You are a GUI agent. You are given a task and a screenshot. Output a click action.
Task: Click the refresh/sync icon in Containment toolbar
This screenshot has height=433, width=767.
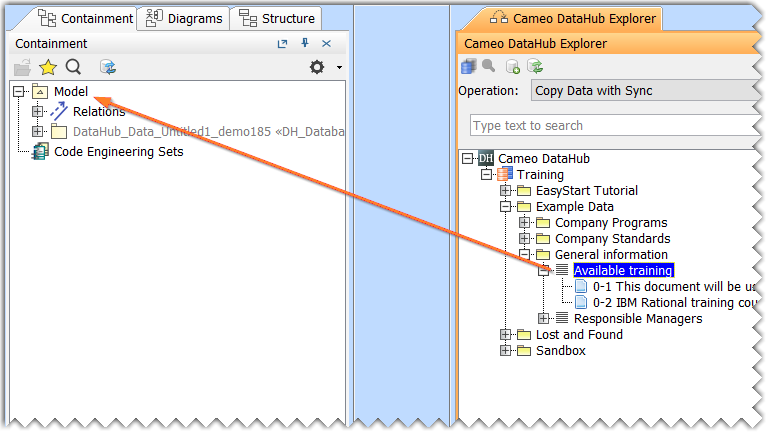[x=108, y=67]
